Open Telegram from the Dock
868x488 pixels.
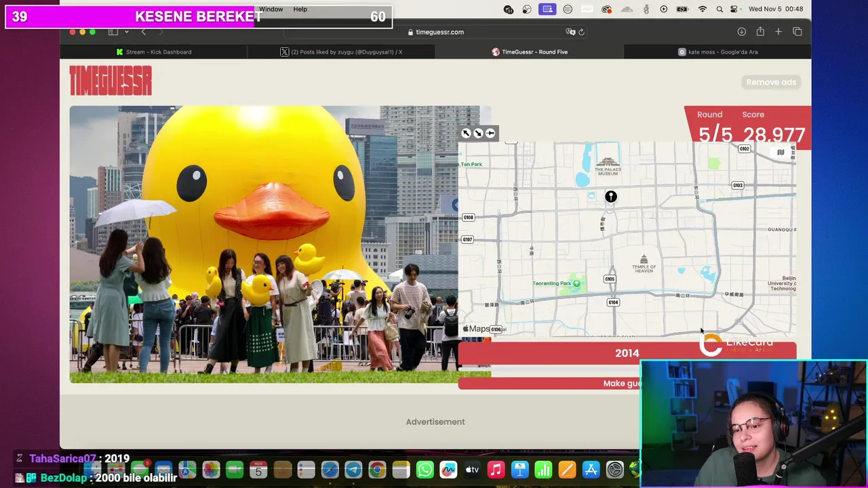click(353, 469)
